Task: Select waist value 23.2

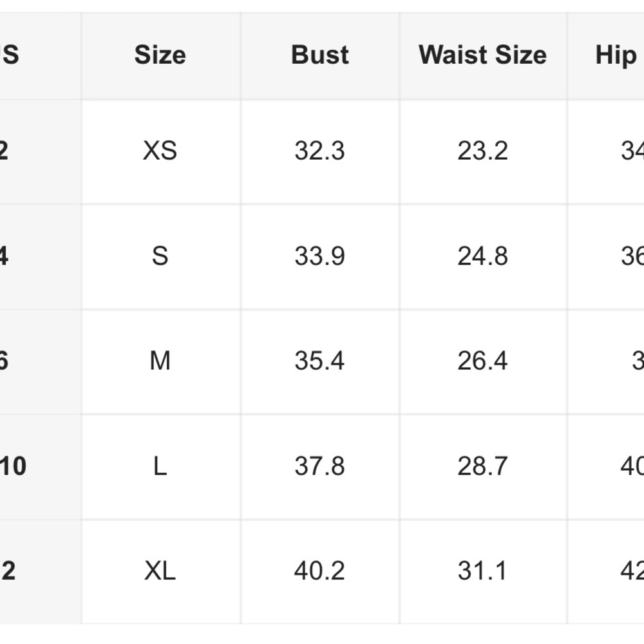Action: click(482, 151)
